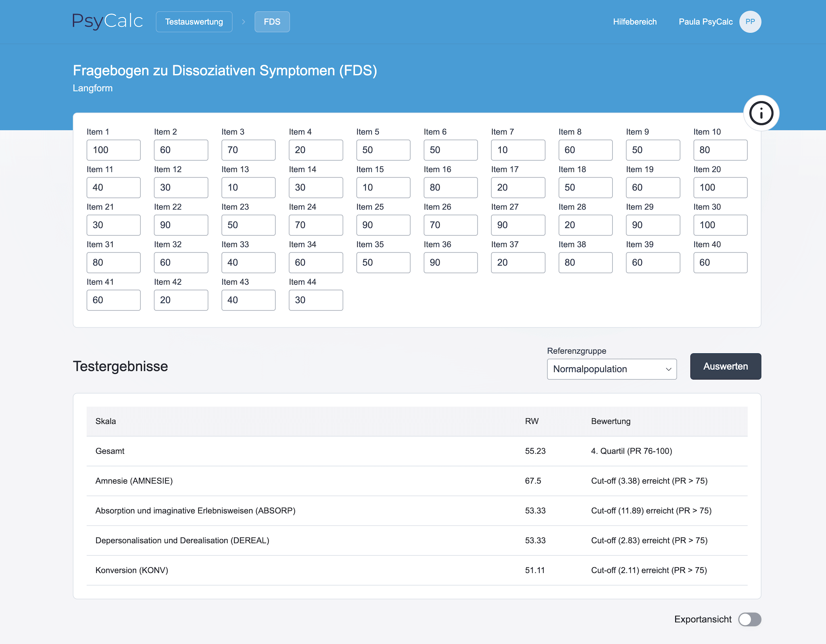The width and height of the screenshot is (826, 644).
Task: Click the Normalpopulation dropdown arrow
Action: point(668,369)
